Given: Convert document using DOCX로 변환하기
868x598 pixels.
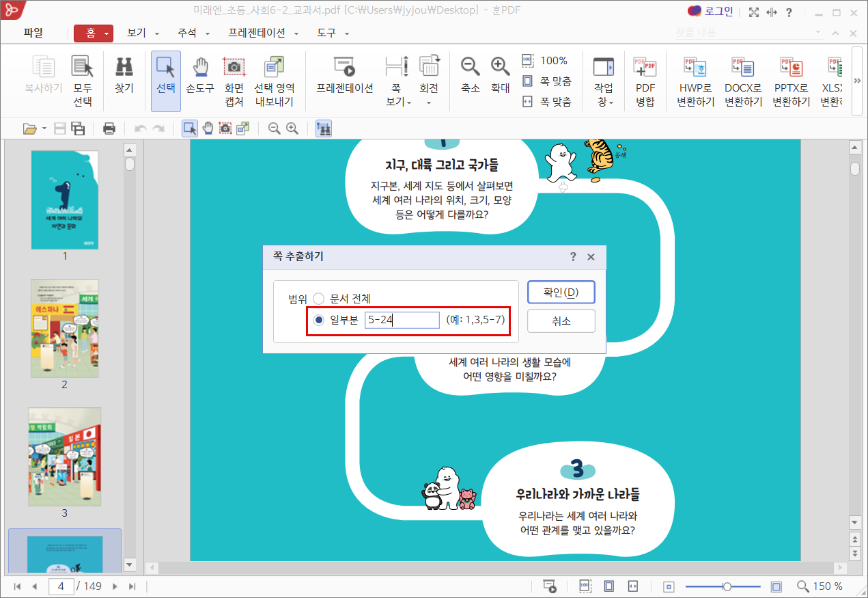Looking at the screenshot, I should tap(743, 81).
